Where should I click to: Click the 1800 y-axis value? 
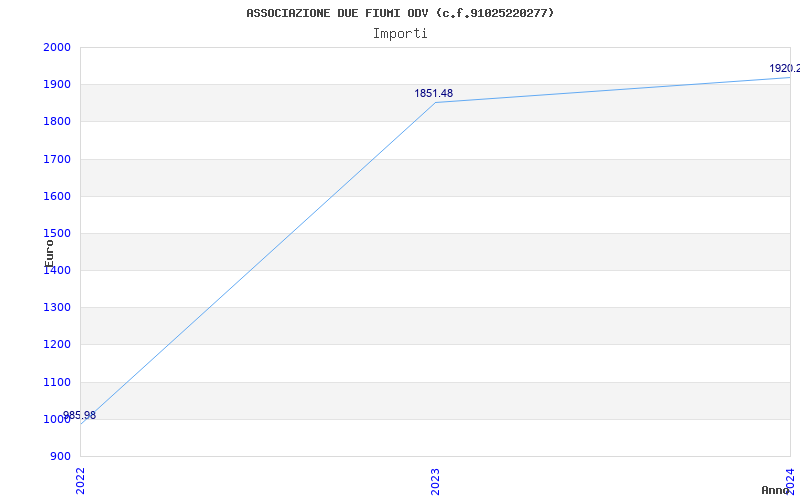(57, 122)
